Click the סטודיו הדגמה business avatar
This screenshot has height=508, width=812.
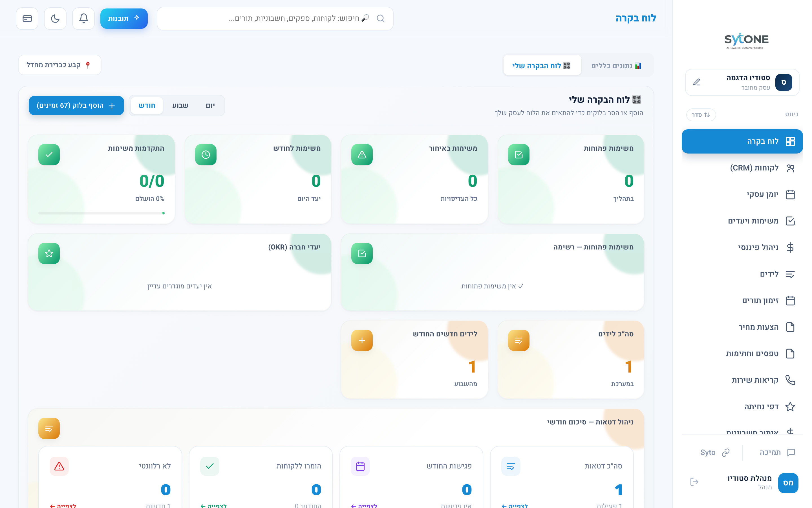[x=784, y=82]
